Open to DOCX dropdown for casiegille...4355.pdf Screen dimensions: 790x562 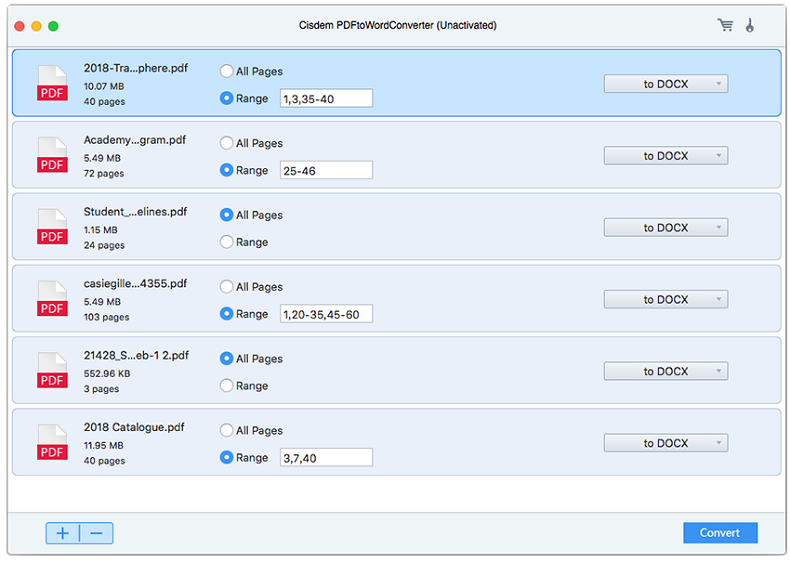tap(666, 299)
